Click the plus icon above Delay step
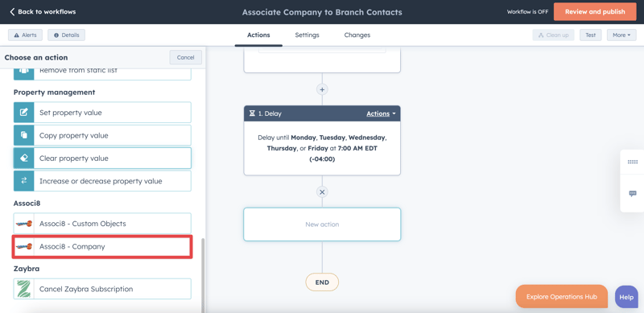The image size is (644, 313). [322, 89]
